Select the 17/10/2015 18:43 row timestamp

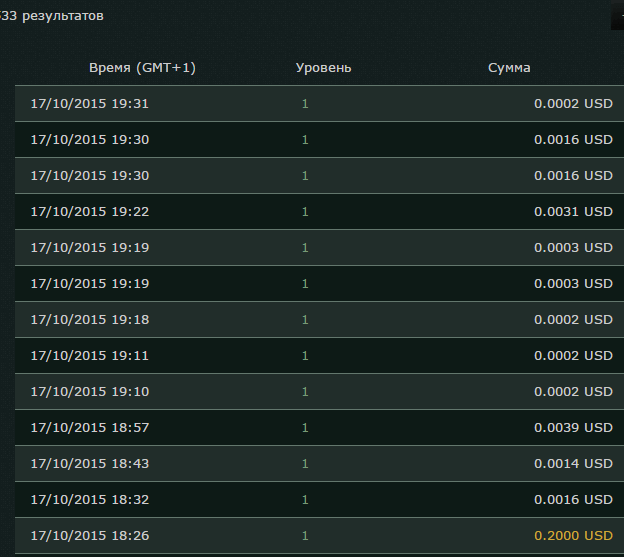[90, 464]
